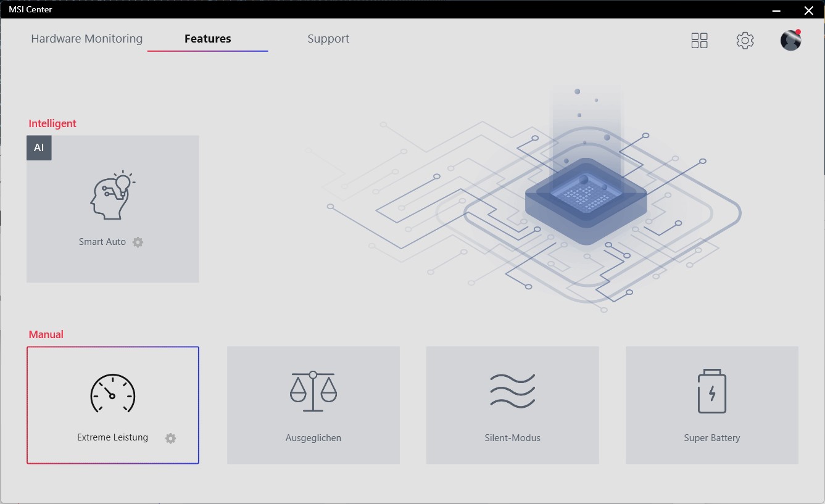Switch to the Support tab

click(328, 38)
